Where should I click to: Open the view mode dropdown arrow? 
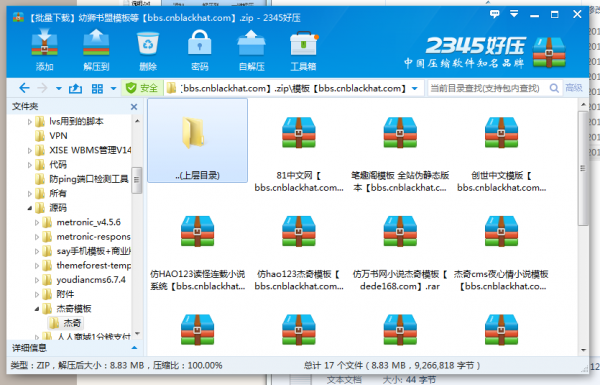tap(114, 89)
